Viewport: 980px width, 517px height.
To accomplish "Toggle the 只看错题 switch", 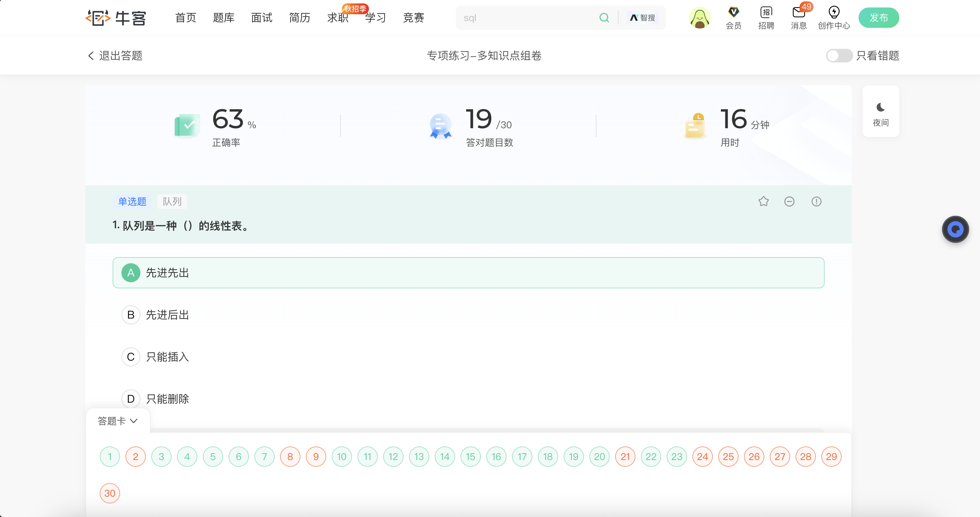I will click(x=839, y=56).
